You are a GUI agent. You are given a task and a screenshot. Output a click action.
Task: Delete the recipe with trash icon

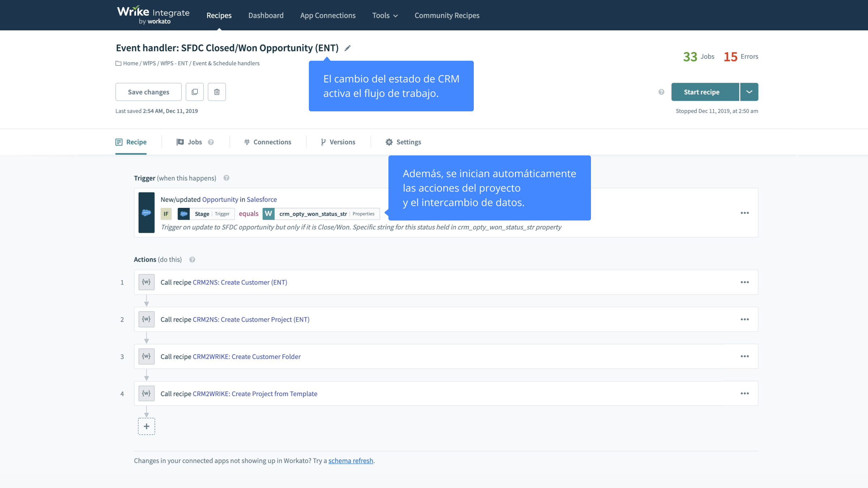click(217, 92)
